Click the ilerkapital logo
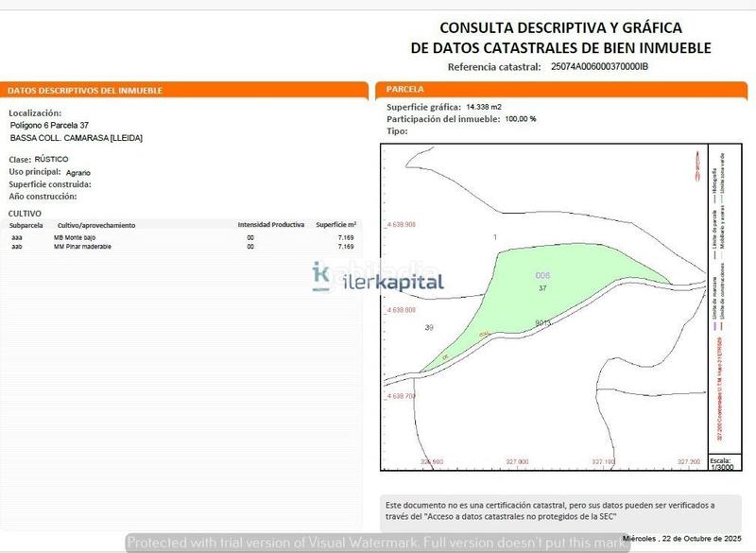 (379, 280)
